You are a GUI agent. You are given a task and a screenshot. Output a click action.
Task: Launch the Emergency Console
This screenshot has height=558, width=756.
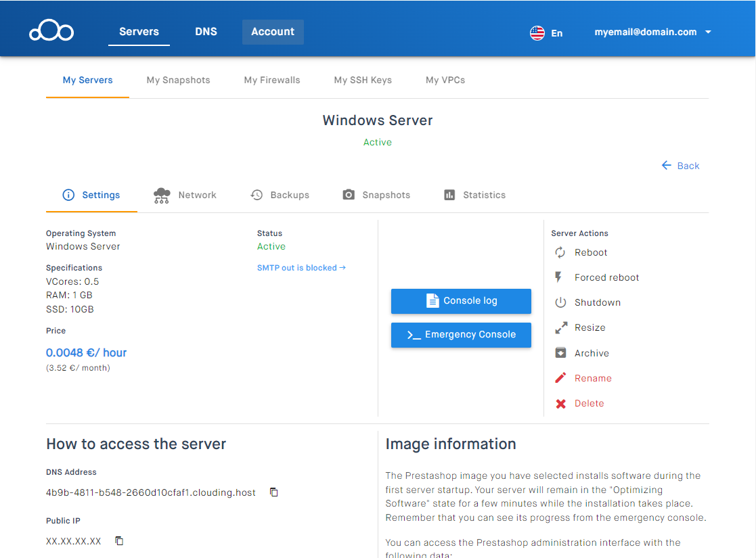click(x=461, y=335)
